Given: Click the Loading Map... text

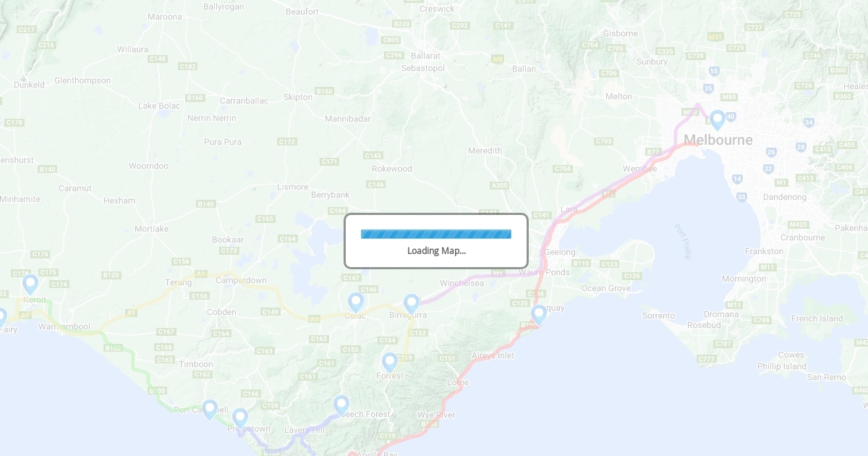Looking at the screenshot, I should tap(436, 250).
